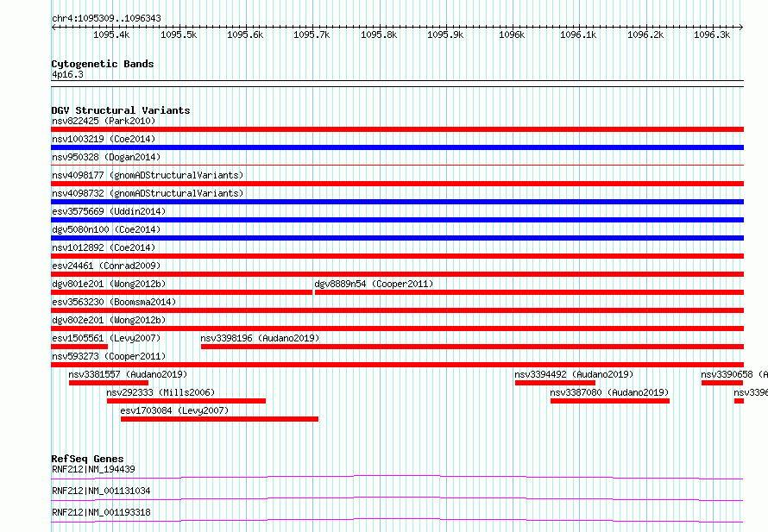Click the 4p16.3 cytogenetic band label
This screenshot has height=532, width=768.
[x=67, y=74]
